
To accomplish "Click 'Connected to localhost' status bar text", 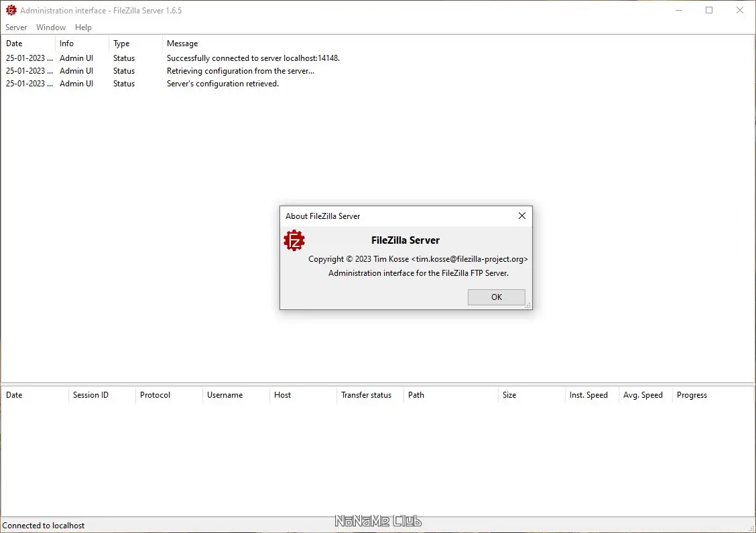I will 44,526.
